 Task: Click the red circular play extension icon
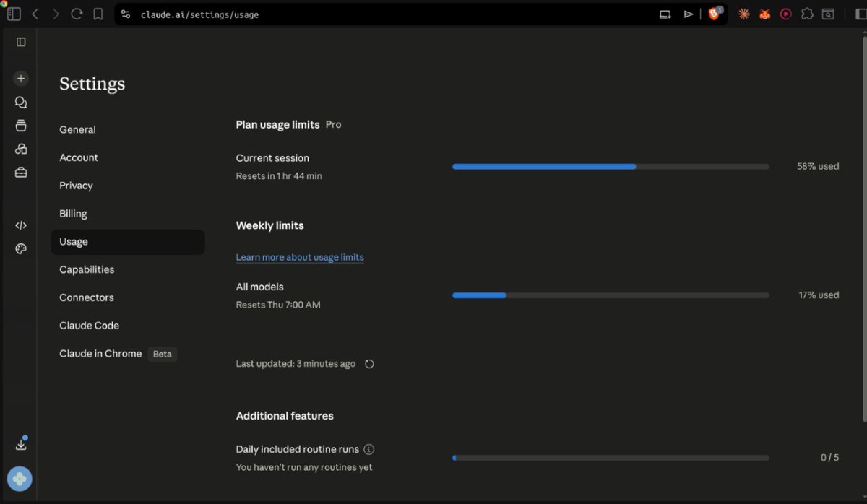coord(785,14)
